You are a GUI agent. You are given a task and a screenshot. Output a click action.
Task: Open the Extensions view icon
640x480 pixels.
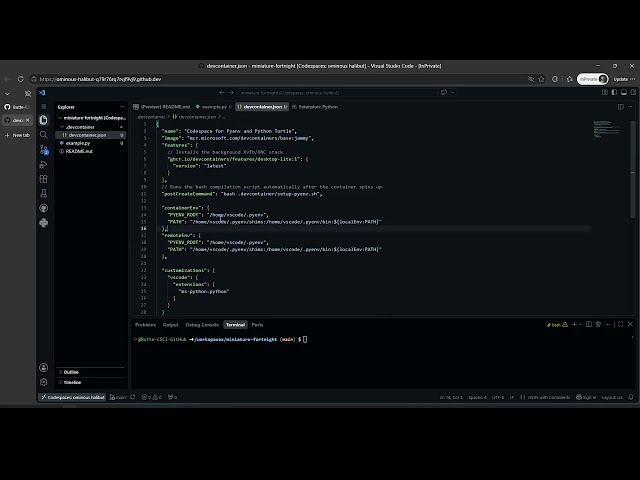click(44, 179)
